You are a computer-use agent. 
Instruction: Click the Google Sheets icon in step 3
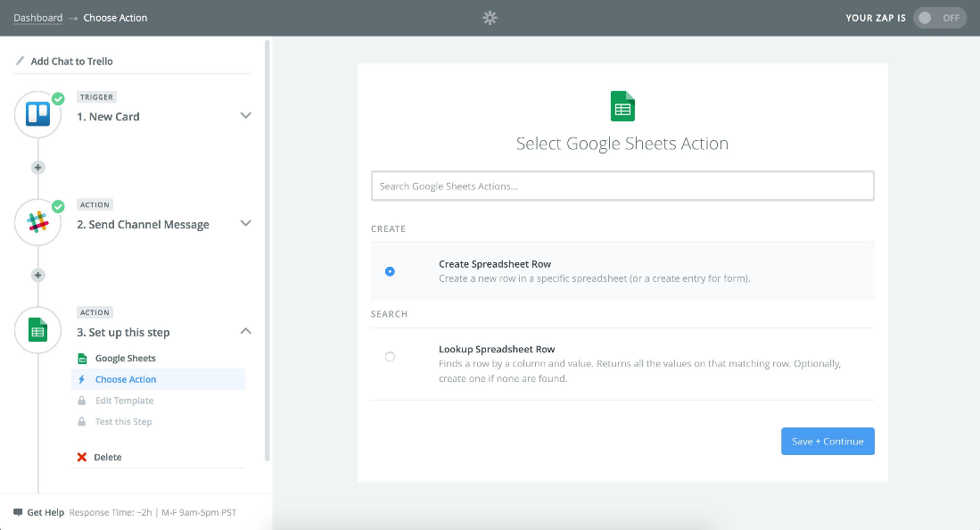[x=37, y=331]
